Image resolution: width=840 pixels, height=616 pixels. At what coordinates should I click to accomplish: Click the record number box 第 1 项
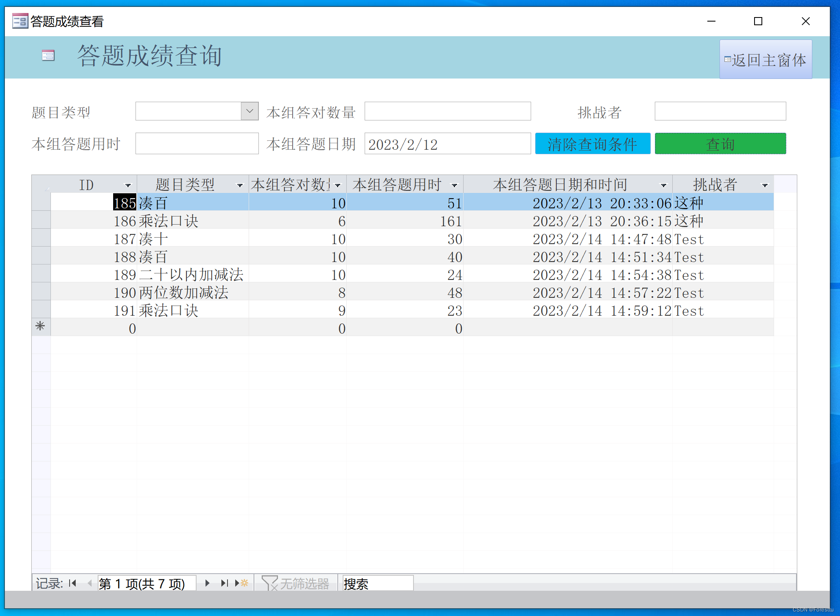(147, 583)
